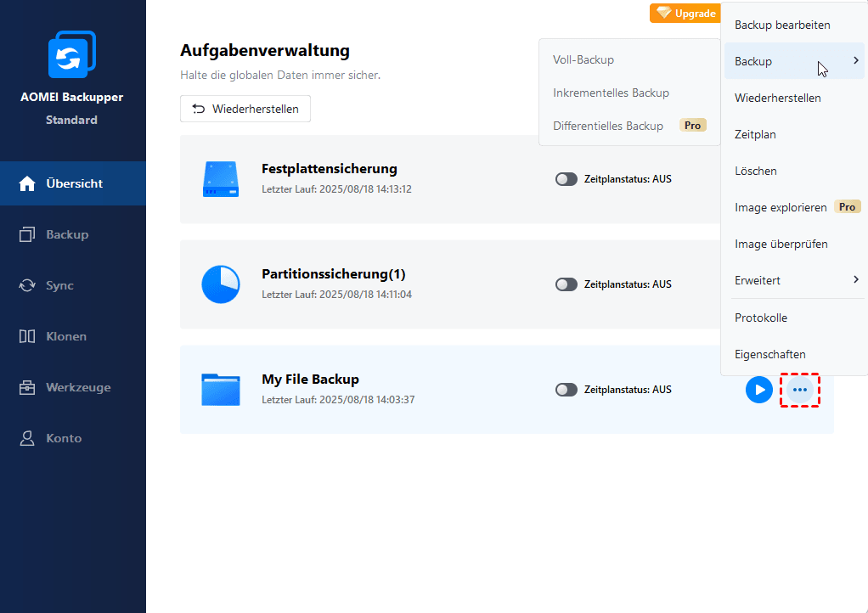Choose Voll-Backup from the submenu

point(630,59)
